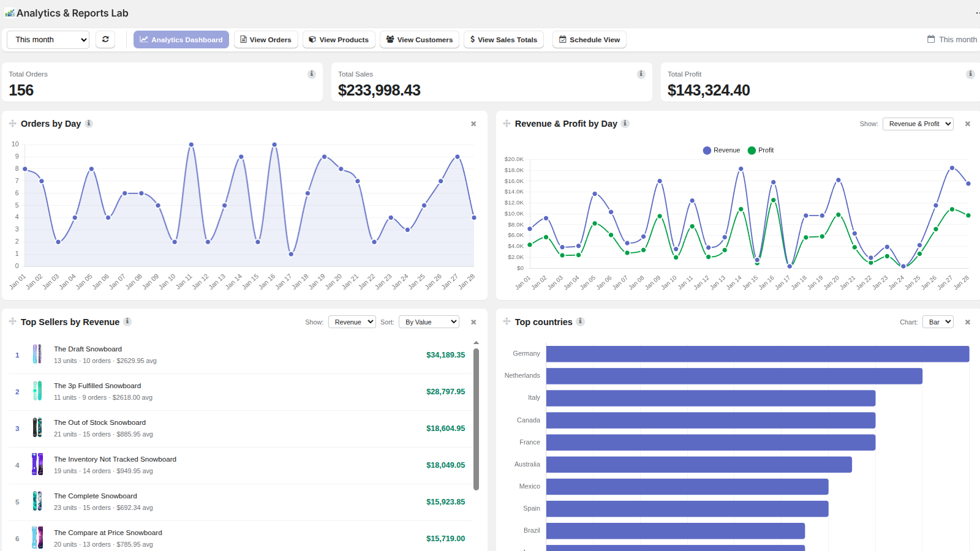Image resolution: width=980 pixels, height=551 pixels.
Task: Open the Revenue & Profit show dropdown
Action: click(x=918, y=124)
